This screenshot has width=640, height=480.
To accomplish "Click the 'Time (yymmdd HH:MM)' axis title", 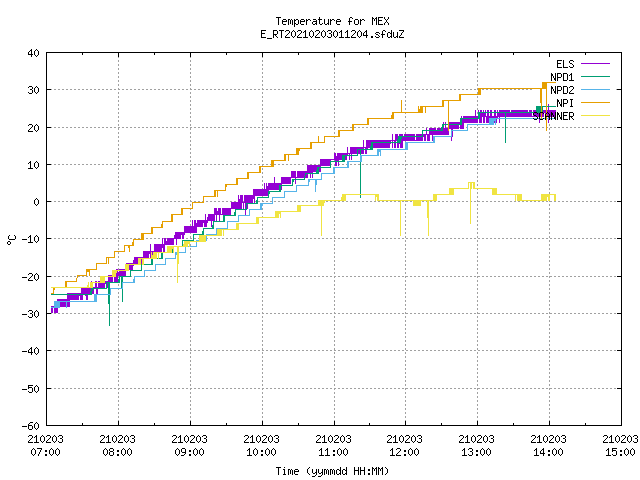I will click(332, 471).
